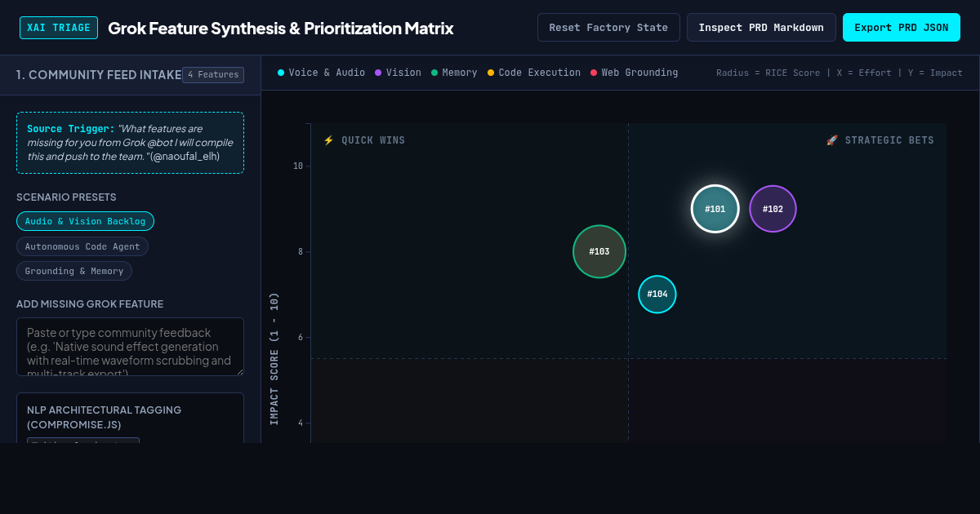The image size is (980, 514).
Task: Click the Vision legend dot
Action: pyautogui.click(x=378, y=73)
